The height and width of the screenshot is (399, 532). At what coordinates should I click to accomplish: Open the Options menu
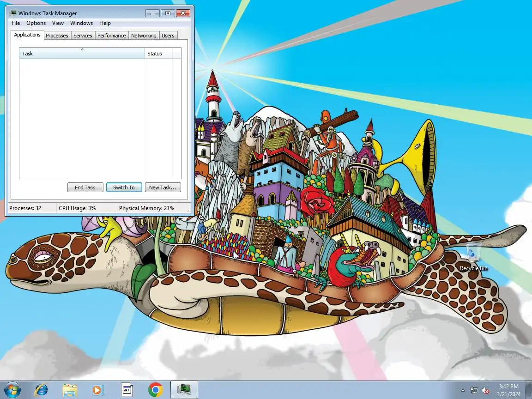[36, 23]
